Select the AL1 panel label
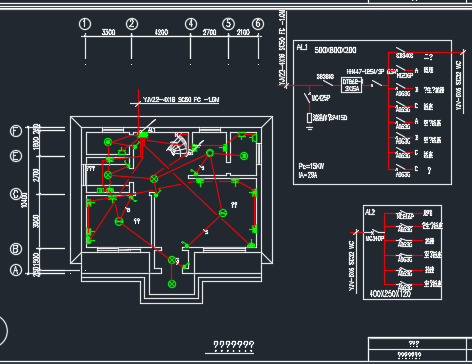472x364 pixels. coord(302,47)
